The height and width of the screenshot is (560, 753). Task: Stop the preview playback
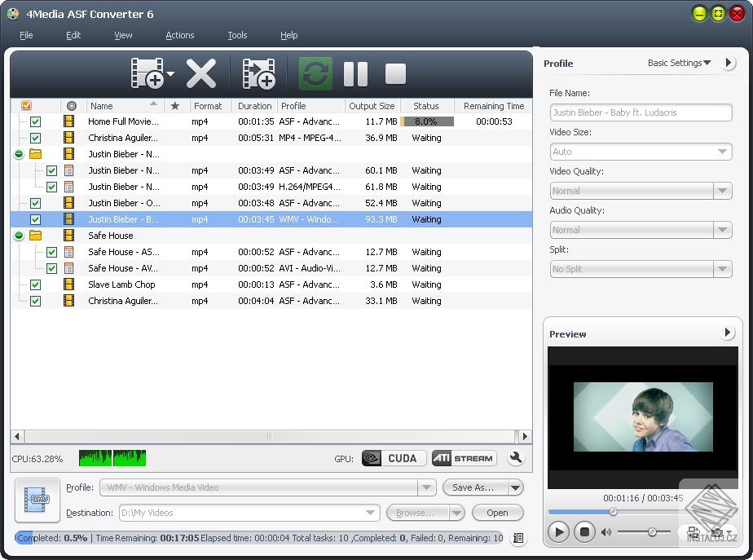click(584, 531)
